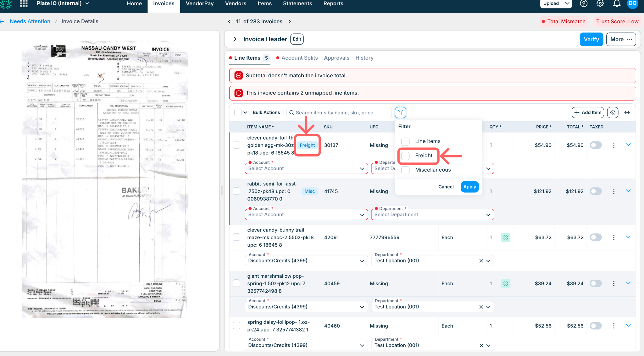Go to the next invoice arrow
Screen dimensions: 644x356
(290, 21)
